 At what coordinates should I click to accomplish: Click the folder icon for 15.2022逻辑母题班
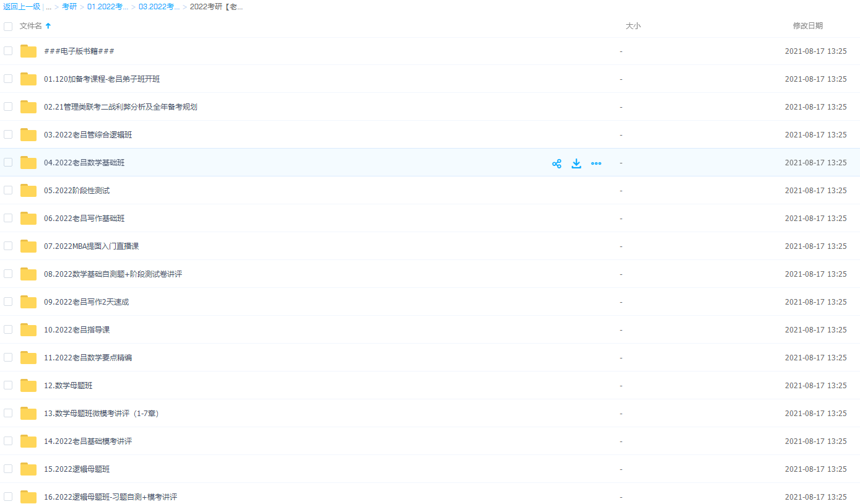28,469
